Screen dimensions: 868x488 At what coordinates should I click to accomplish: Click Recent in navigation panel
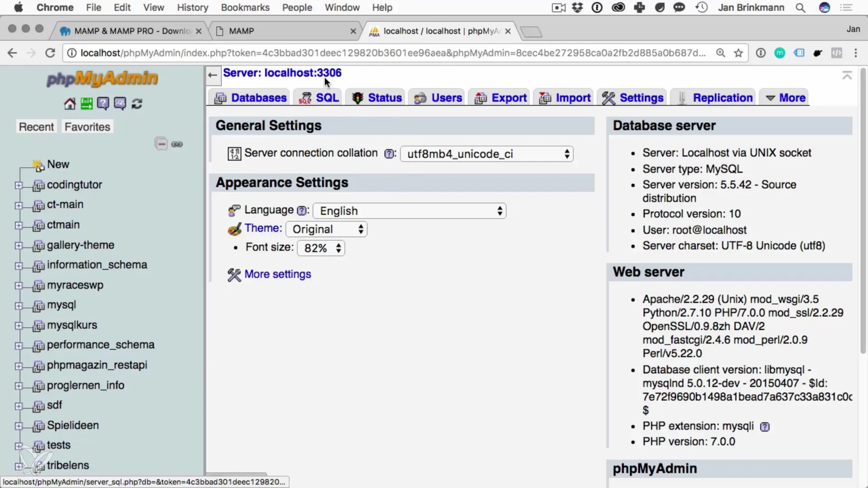[36, 127]
